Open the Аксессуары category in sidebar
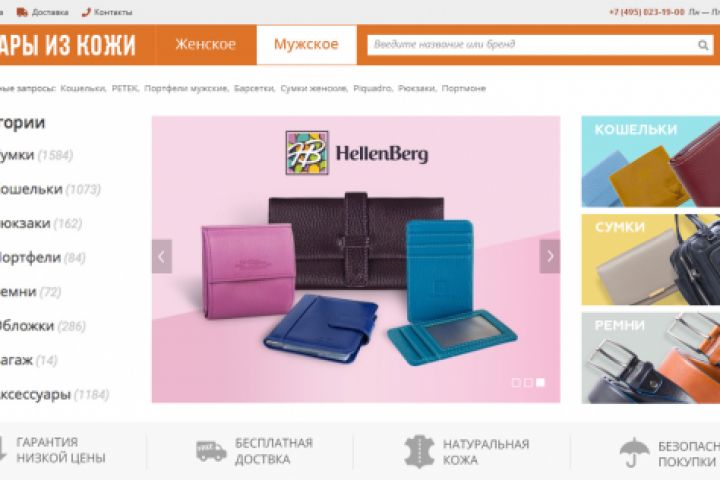This screenshot has width=720, height=480. [35, 394]
